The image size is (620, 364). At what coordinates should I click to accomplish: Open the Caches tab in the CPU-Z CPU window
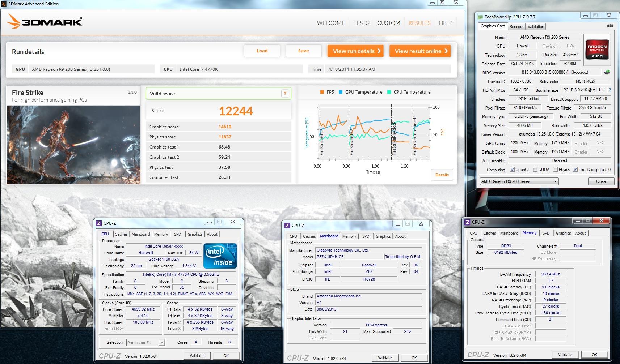pos(121,234)
